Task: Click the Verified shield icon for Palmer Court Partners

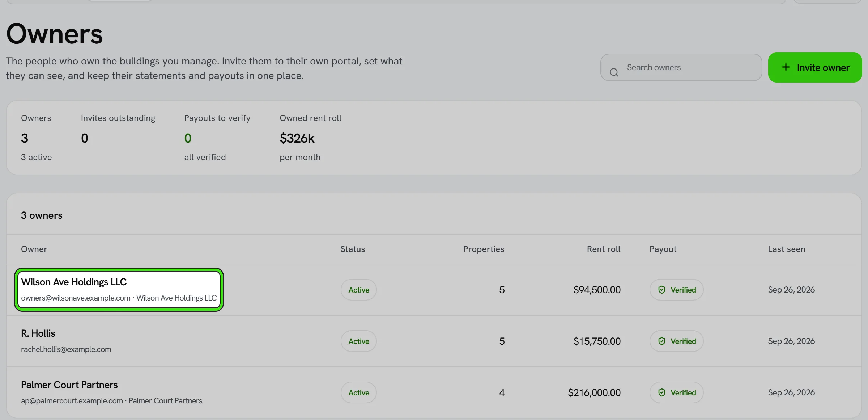Action: click(661, 392)
